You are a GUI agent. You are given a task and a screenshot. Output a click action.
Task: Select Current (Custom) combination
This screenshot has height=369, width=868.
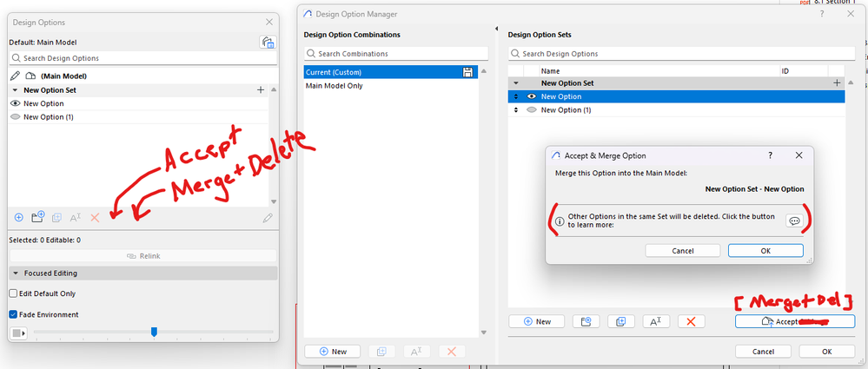[391, 72]
